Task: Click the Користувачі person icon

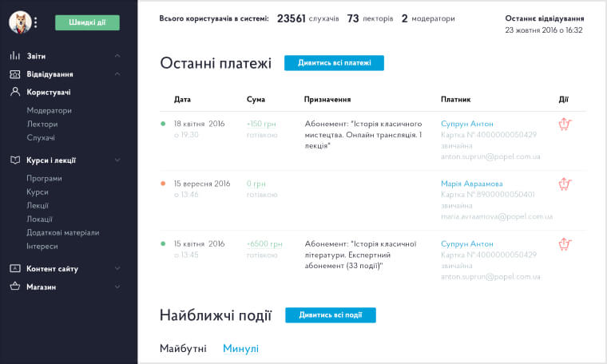Action: 14,92
